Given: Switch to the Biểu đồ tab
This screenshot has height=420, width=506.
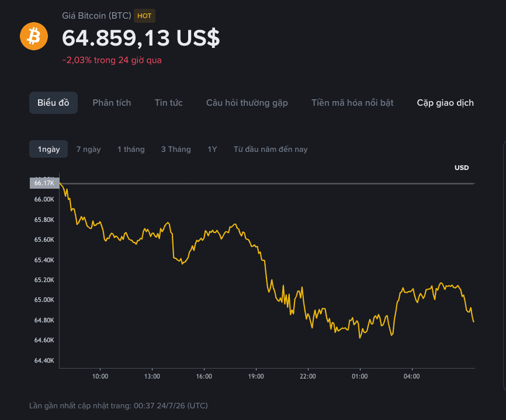Looking at the screenshot, I should (53, 103).
